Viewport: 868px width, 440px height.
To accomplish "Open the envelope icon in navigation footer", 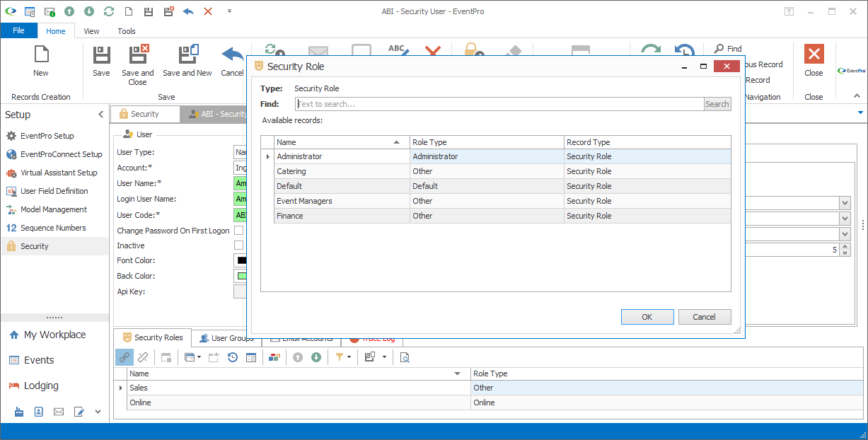I will click(x=59, y=412).
